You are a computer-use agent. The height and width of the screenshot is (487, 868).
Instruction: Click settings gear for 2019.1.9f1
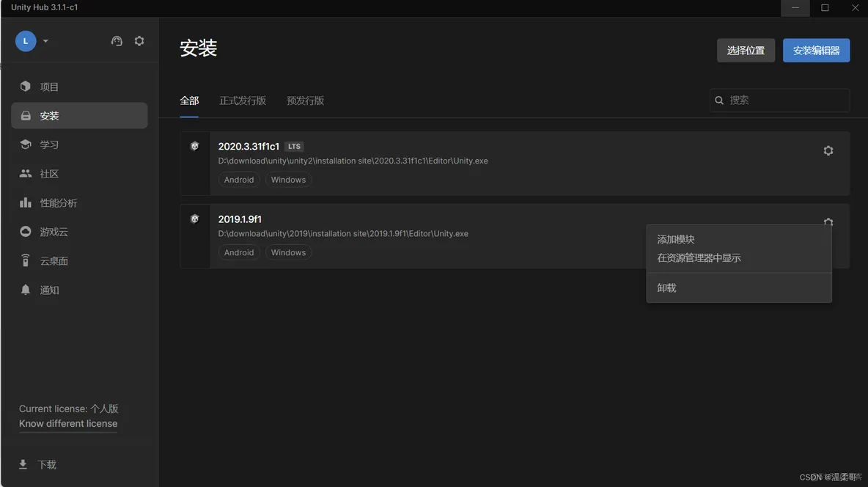point(828,221)
